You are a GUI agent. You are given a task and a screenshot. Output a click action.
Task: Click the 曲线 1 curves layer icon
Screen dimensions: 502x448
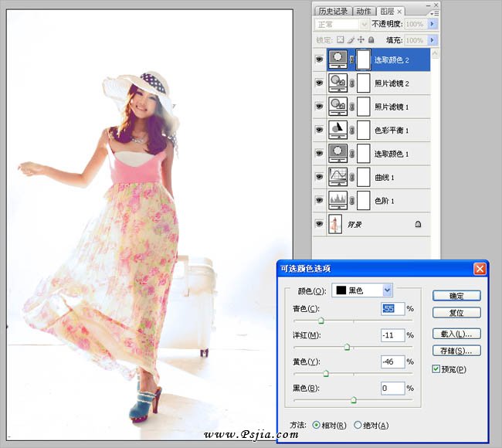coord(337,177)
